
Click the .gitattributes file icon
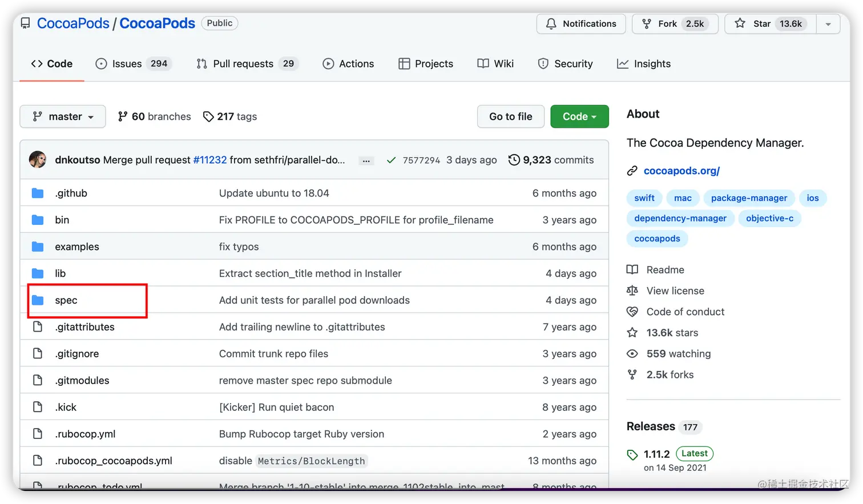pos(38,327)
